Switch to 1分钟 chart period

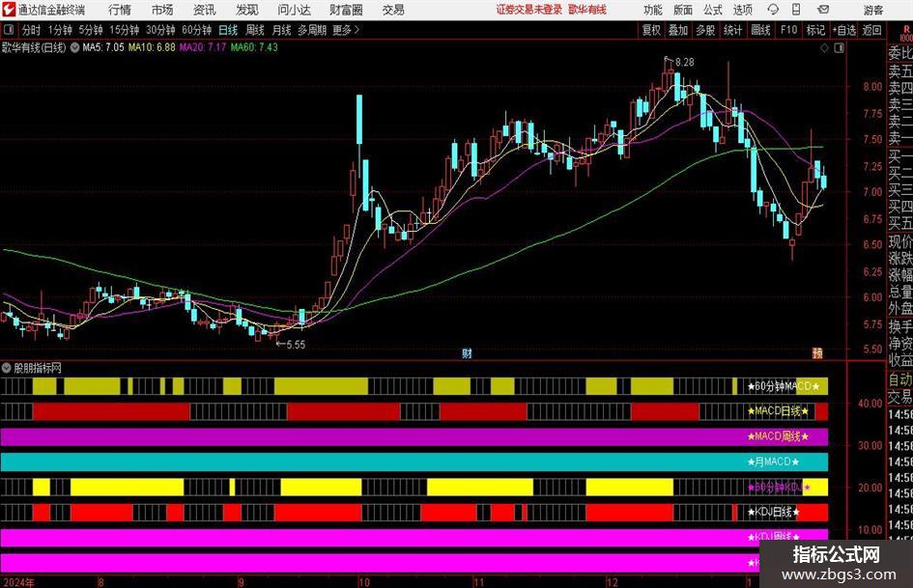[60, 30]
